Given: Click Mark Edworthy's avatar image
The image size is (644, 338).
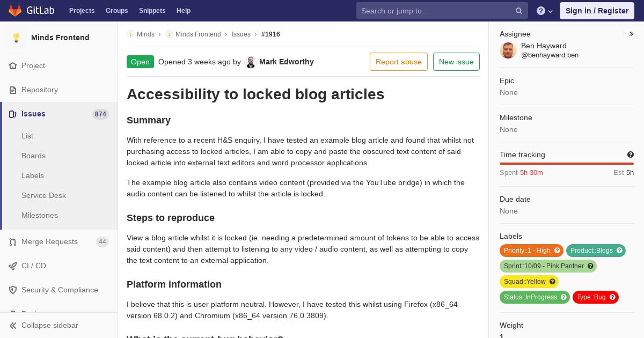Looking at the screenshot, I should [x=251, y=62].
